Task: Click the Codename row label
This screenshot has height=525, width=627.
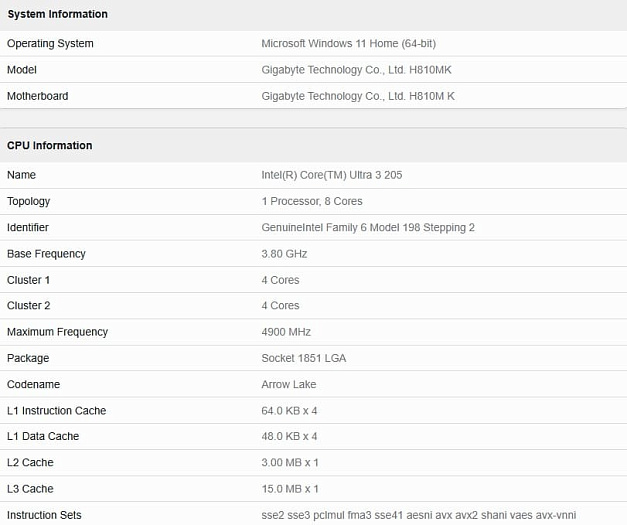Action: 34,385
